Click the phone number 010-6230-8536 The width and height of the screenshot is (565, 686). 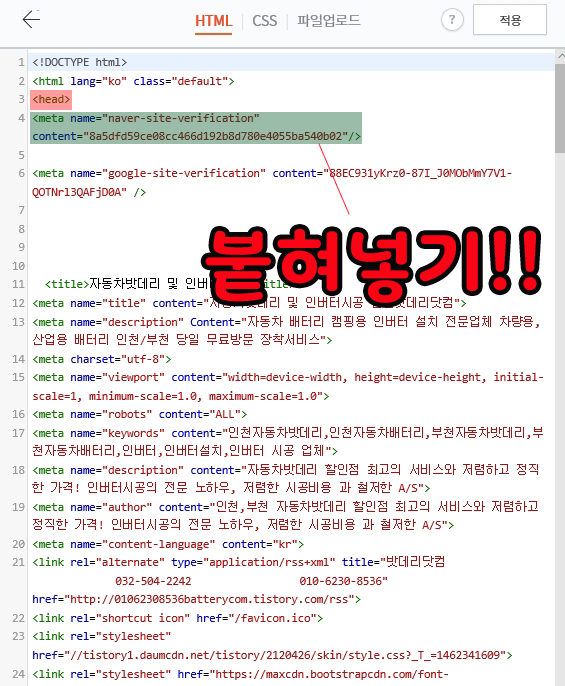tap(341, 581)
